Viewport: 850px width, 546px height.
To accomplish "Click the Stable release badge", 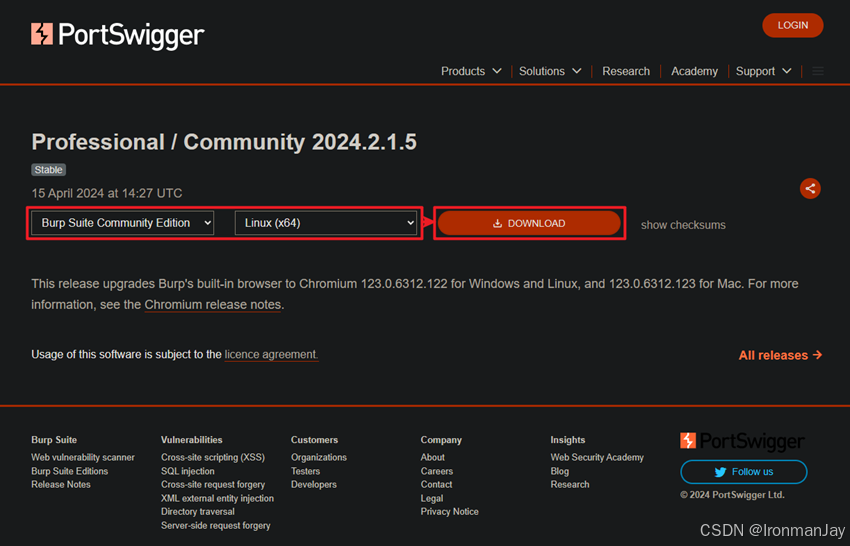I will point(48,170).
